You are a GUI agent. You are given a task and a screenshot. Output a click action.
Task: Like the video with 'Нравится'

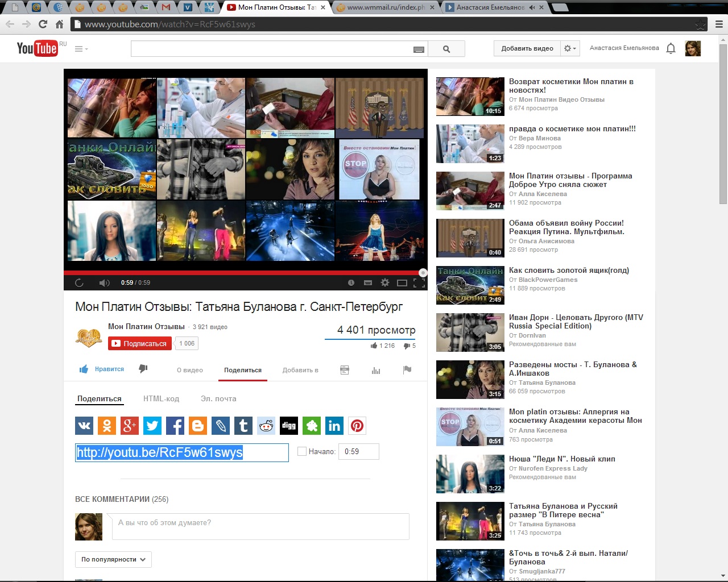tap(102, 369)
